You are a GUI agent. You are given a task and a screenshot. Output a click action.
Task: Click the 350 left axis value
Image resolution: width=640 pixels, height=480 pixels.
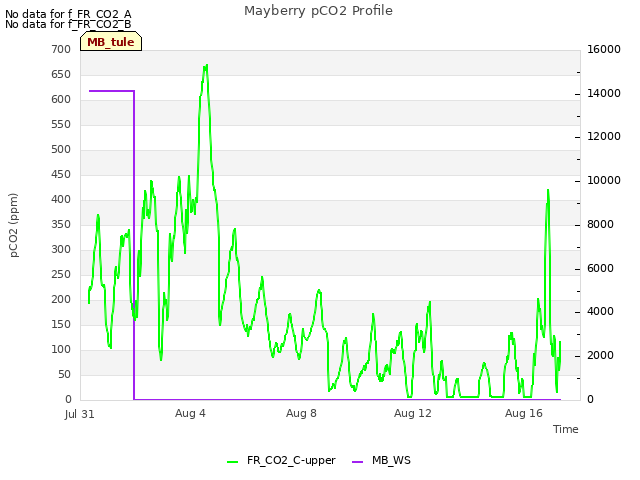[61, 224]
